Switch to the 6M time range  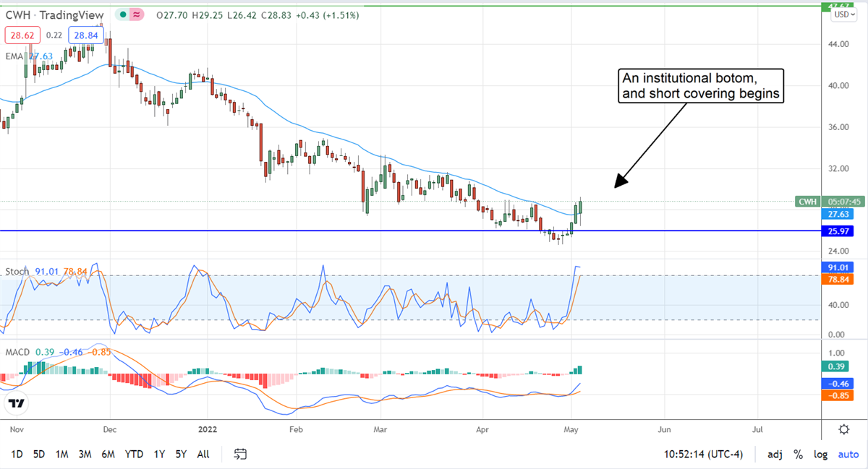pyautogui.click(x=108, y=455)
